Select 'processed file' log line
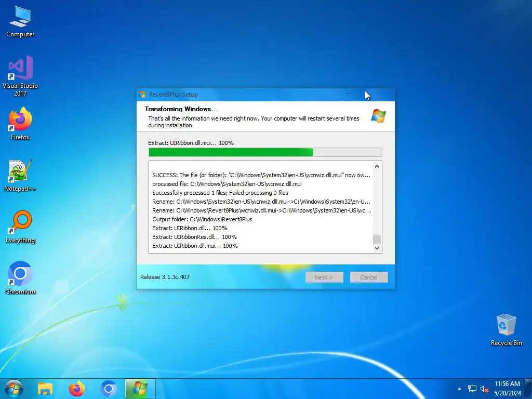 227,184
